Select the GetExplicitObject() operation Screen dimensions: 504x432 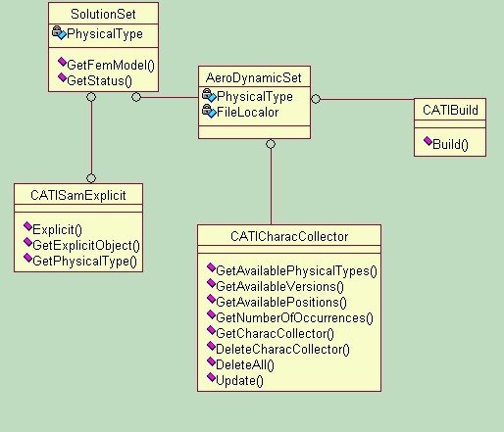click(86, 245)
